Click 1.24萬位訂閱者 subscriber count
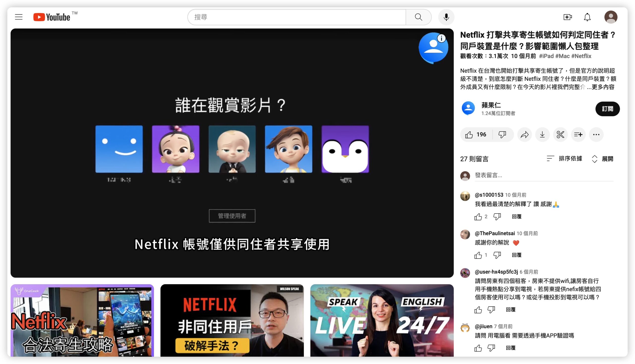 point(498,113)
